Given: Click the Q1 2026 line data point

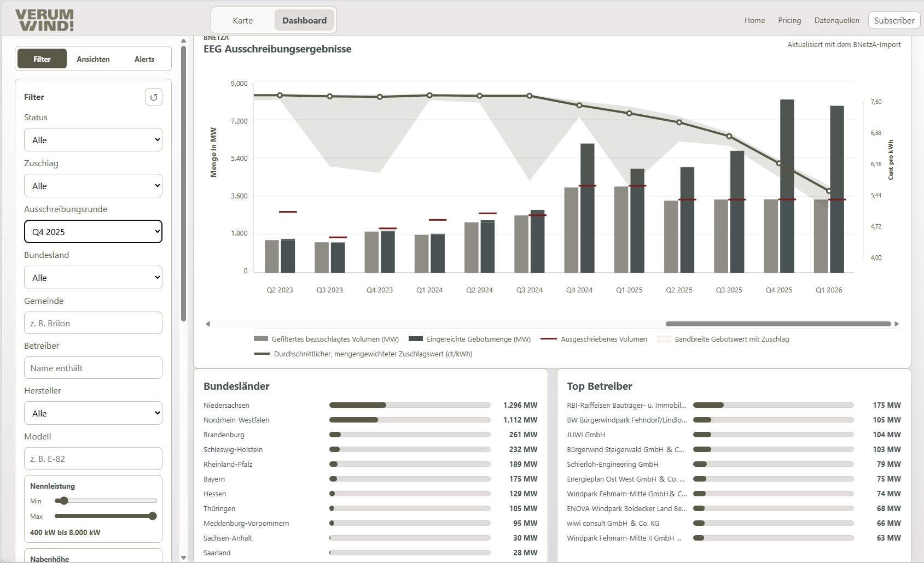Looking at the screenshot, I should point(828,191).
